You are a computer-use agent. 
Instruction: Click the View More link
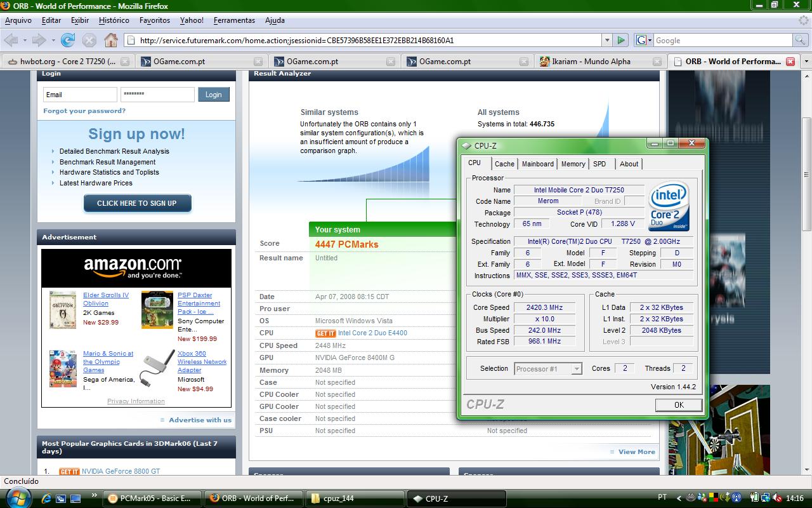pos(636,452)
